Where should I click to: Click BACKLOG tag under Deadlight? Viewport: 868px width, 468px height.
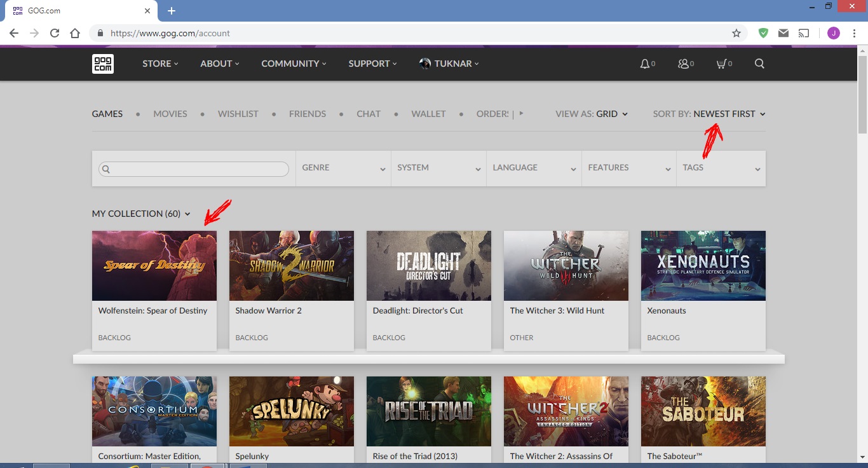pyautogui.click(x=389, y=338)
